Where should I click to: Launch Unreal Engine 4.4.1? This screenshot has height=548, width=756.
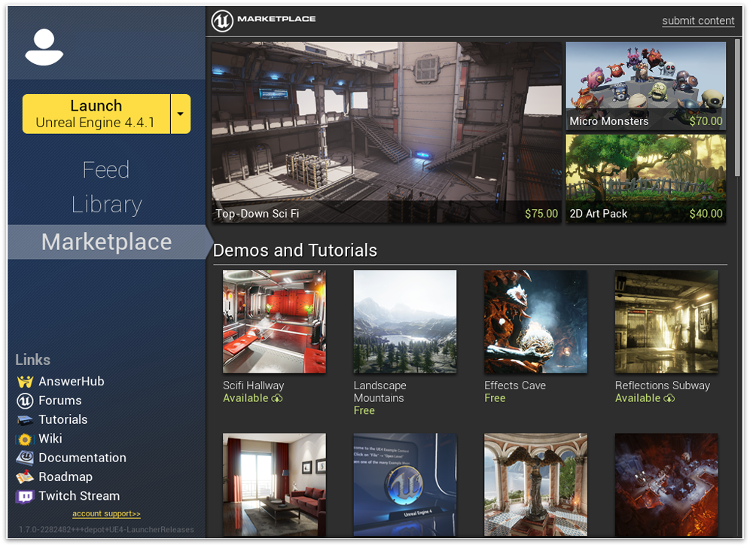(96, 114)
